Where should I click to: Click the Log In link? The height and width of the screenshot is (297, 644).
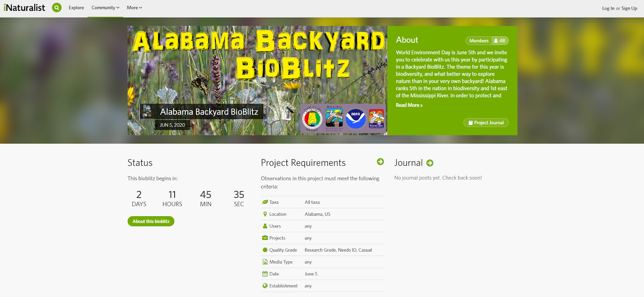608,8
